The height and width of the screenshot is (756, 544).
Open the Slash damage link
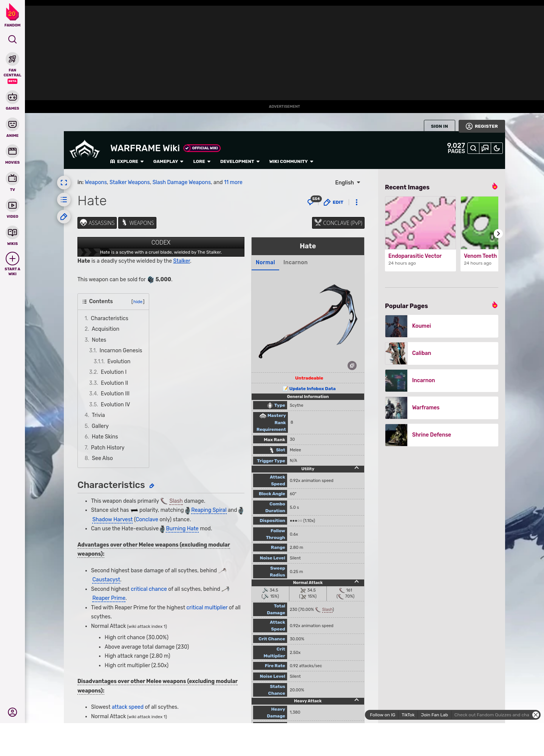176,501
